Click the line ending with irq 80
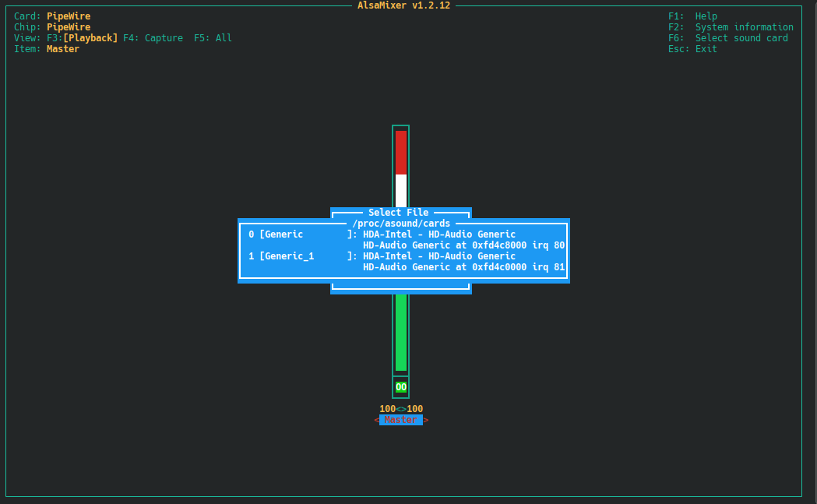This screenshot has width=817, height=504. click(x=463, y=245)
